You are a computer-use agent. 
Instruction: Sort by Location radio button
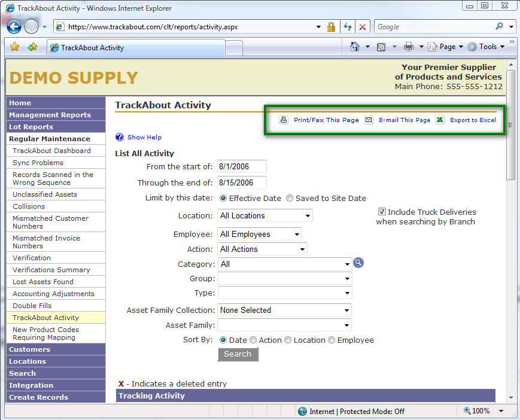(288, 340)
